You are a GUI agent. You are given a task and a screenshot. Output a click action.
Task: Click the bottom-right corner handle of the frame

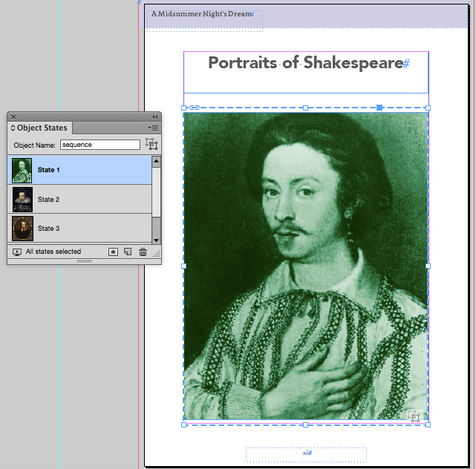(428, 424)
